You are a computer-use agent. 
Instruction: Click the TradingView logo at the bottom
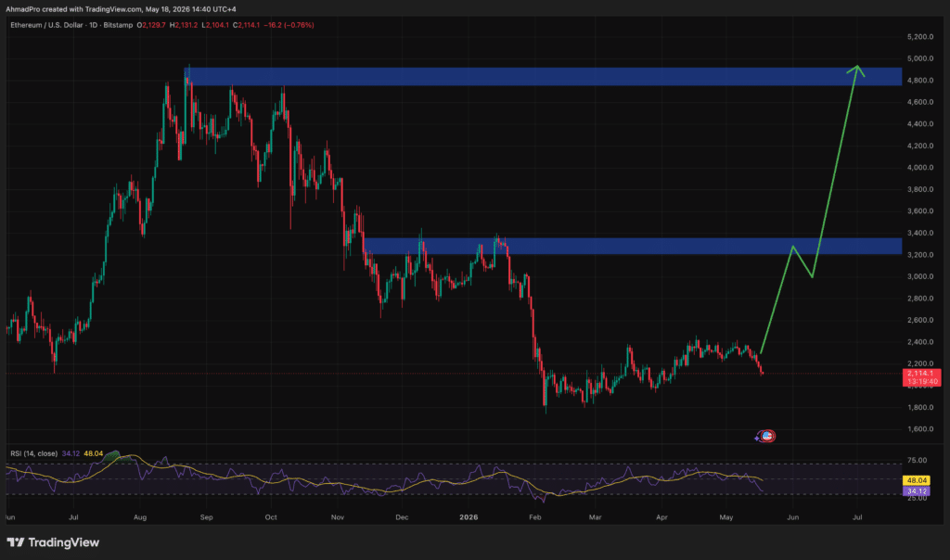click(x=53, y=542)
